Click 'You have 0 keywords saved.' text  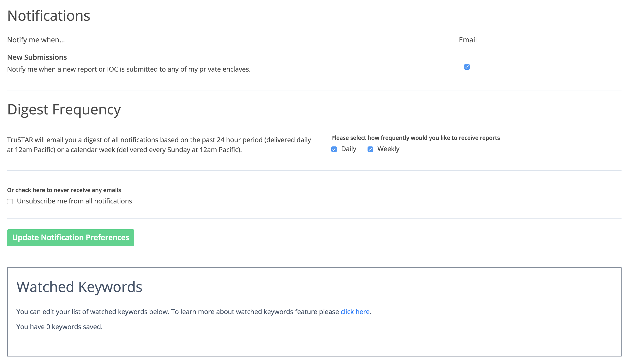60,327
